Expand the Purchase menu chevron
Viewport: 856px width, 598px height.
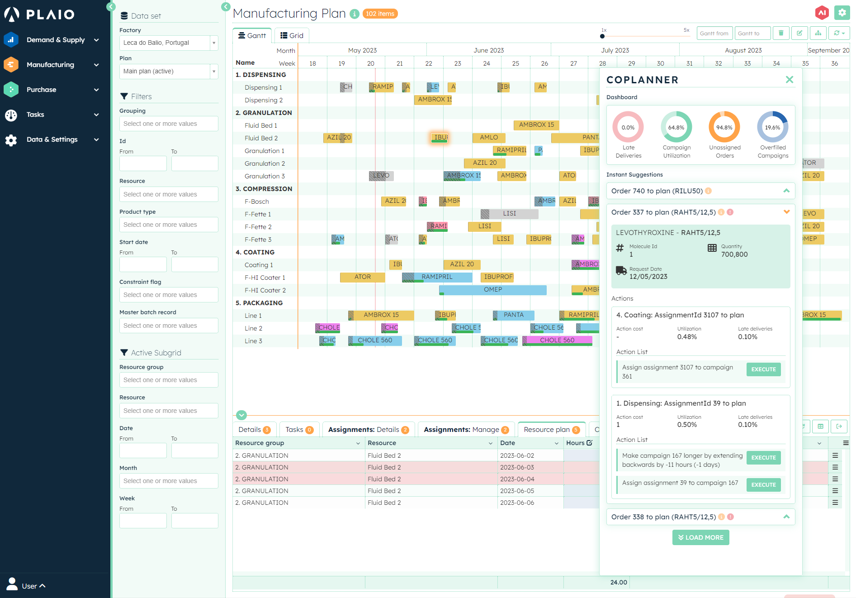click(x=96, y=90)
